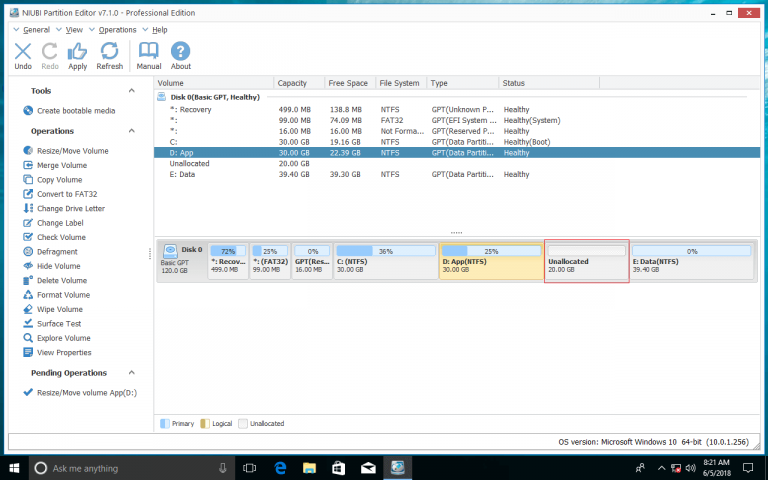768x480 pixels.
Task: Select pending Resize/Move volume App(D:) entry
Action: 80,393
